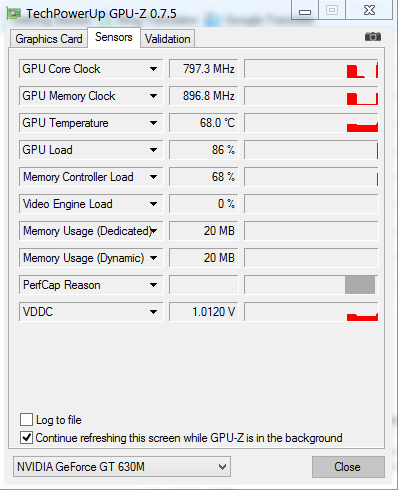Enable the Log to file checkbox
This screenshot has height=490, width=398.
[26, 420]
